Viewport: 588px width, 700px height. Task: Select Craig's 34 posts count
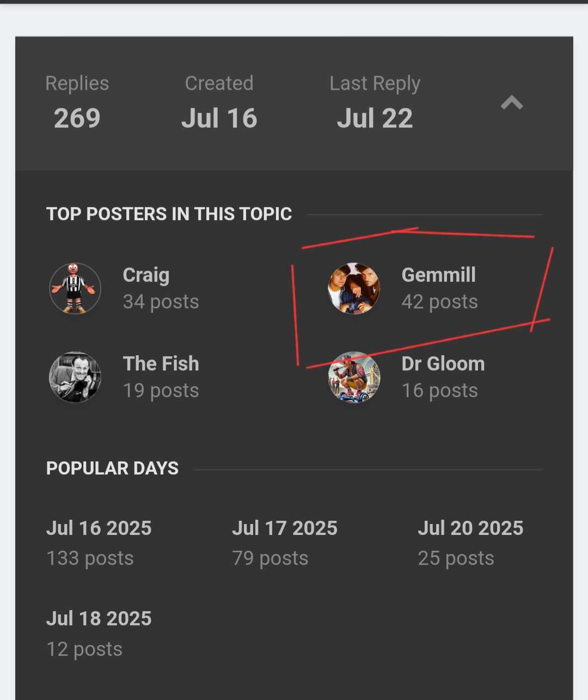(161, 302)
